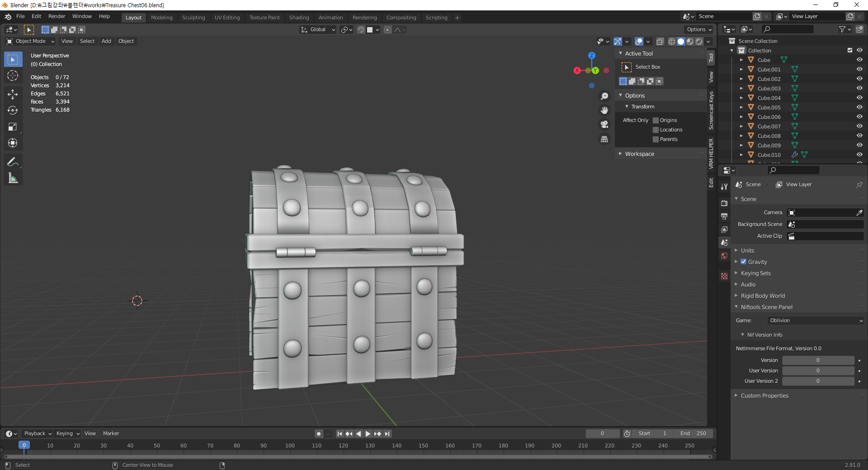Choose the Transform tool
This screenshot has width=868, height=470.
[13, 143]
